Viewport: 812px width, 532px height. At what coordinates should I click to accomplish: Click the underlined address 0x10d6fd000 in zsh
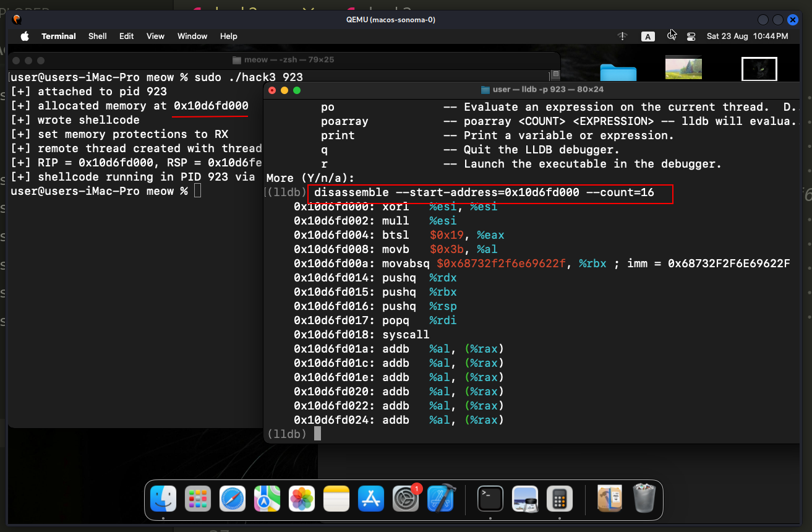pos(211,106)
